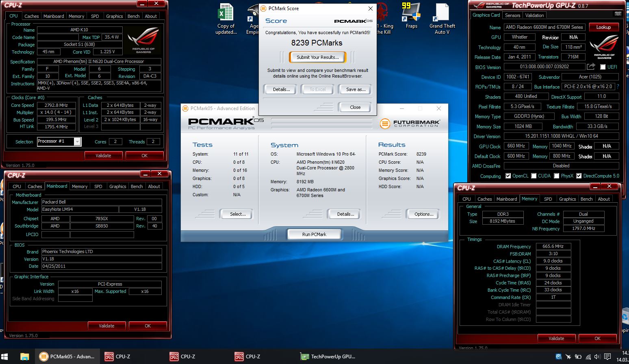629x364 pixels.
Task: Switch to Sensors tab in GPU-Z
Action: pyautogui.click(x=512, y=15)
